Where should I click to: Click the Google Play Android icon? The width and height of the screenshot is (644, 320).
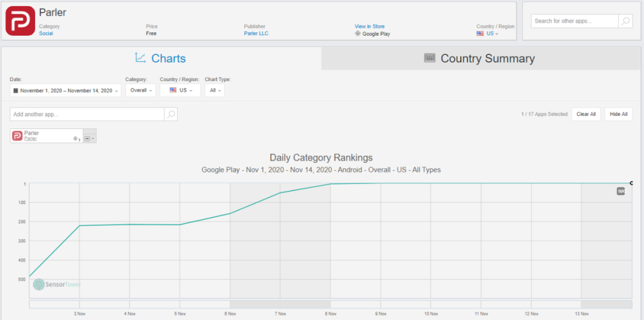pos(358,33)
